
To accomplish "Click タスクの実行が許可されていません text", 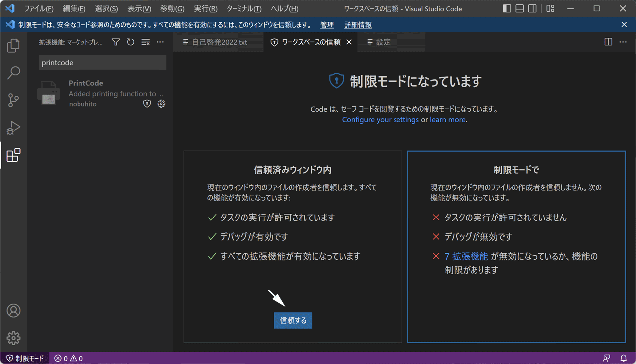I will [506, 218].
